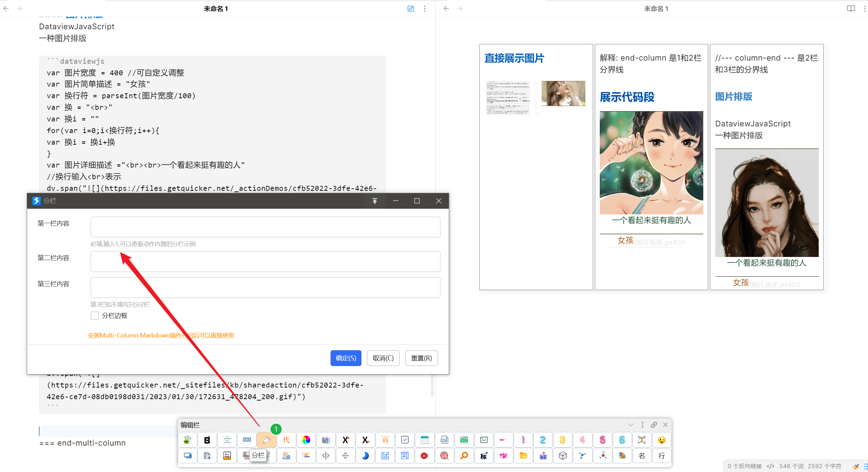Click the orange swap arrows icon
Viewport: 868px width, 472px height.
pos(227,456)
